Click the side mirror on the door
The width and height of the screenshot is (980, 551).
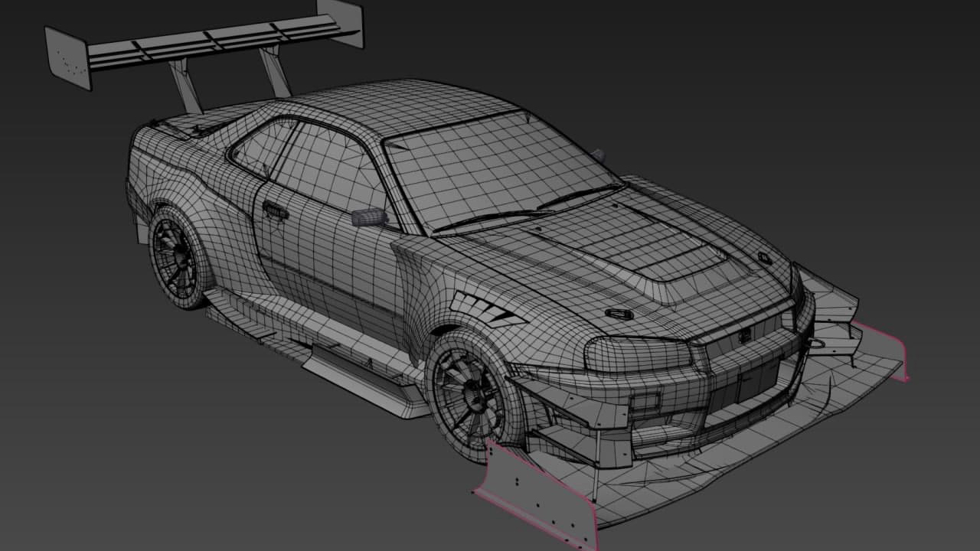[x=368, y=217]
